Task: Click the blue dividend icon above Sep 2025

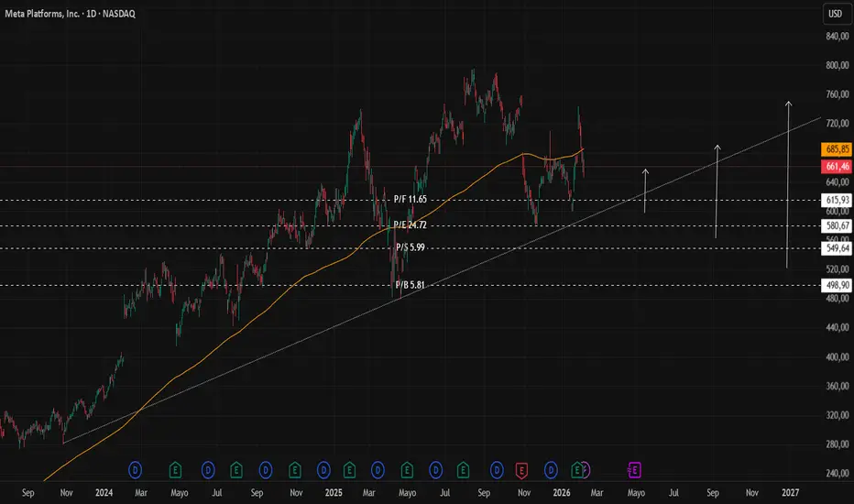Action: [496, 470]
